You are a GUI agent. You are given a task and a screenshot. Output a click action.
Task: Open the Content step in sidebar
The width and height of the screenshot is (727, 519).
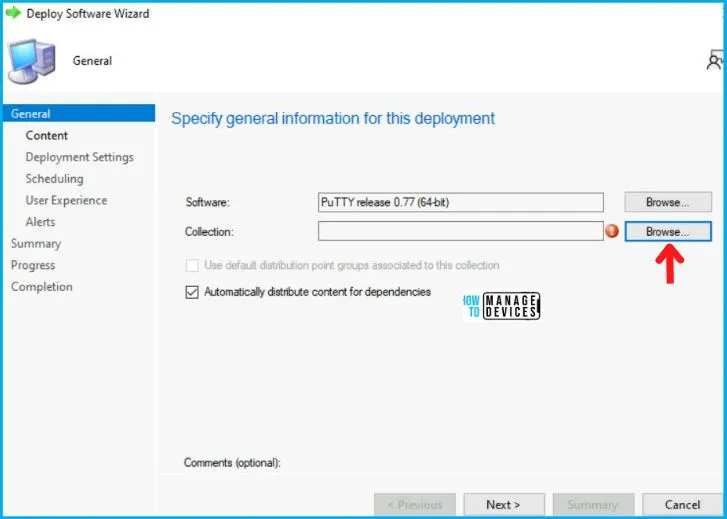pyautogui.click(x=47, y=135)
